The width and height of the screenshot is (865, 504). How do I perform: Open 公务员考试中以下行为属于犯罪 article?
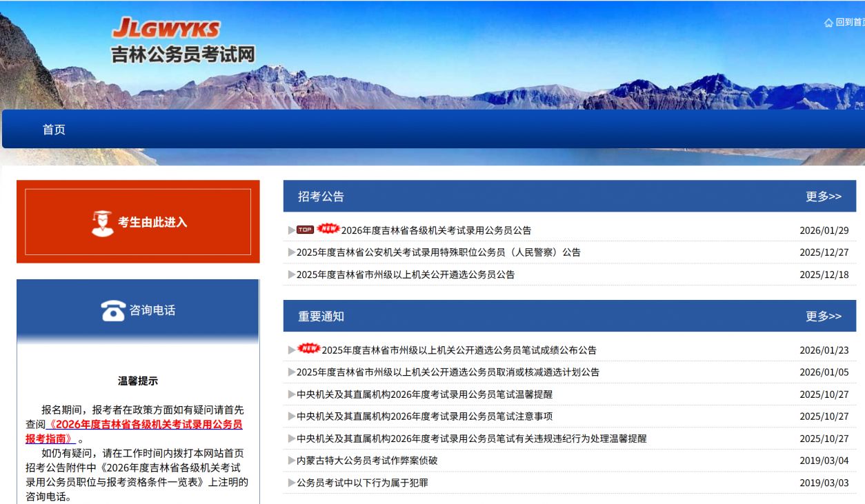[362, 483]
